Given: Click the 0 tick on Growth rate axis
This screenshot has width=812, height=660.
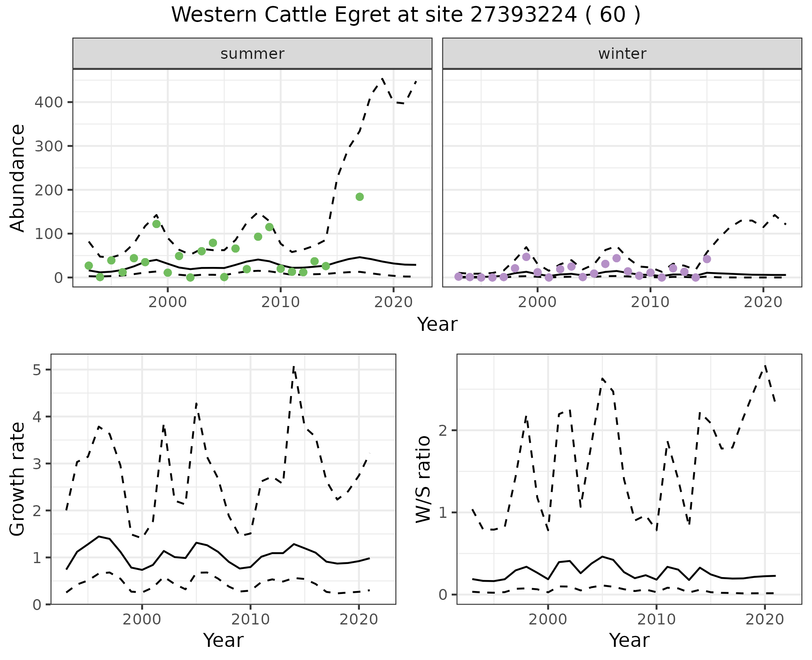Looking at the screenshot, I should (x=37, y=605).
